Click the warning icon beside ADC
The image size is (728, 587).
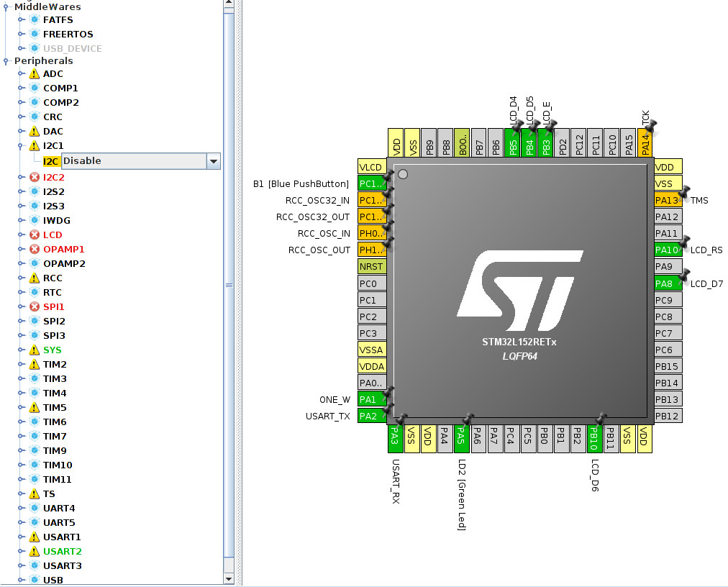click(x=34, y=74)
